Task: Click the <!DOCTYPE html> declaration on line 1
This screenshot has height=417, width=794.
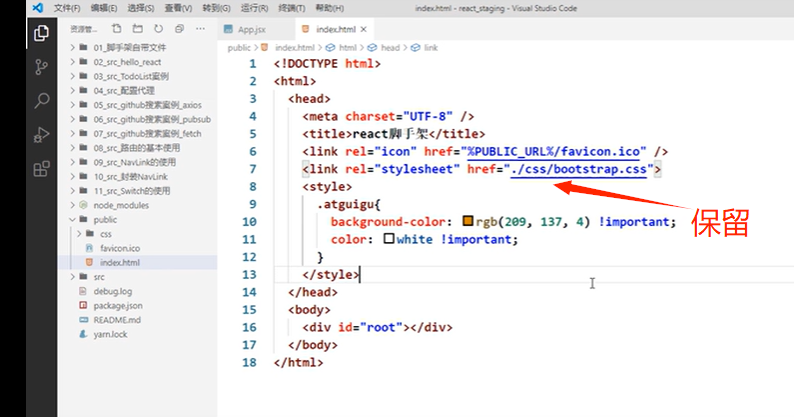Action: [x=327, y=64]
